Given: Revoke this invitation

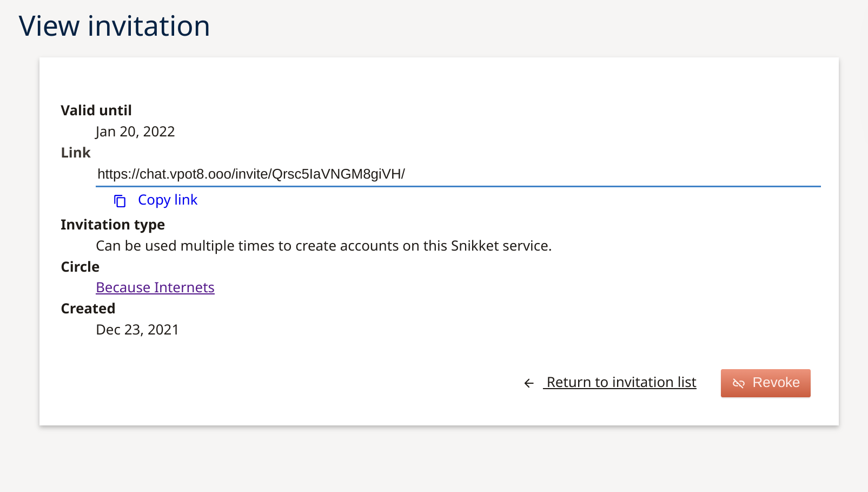Looking at the screenshot, I should pyautogui.click(x=765, y=383).
